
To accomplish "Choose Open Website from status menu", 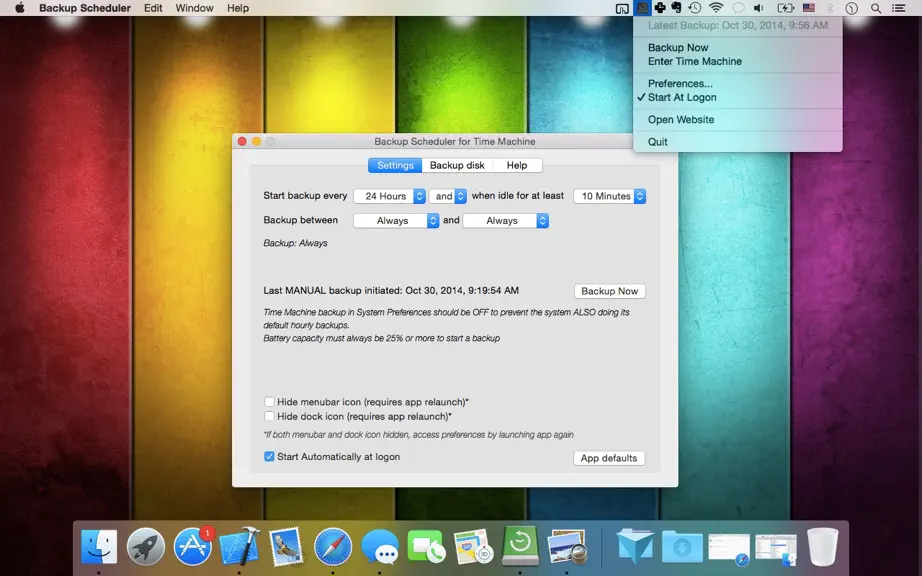I will point(681,119).
